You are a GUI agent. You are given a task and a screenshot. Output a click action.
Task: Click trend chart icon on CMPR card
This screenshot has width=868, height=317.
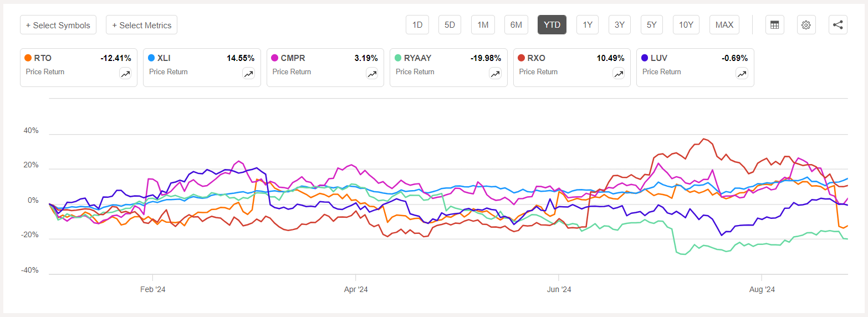click(372, 74)
